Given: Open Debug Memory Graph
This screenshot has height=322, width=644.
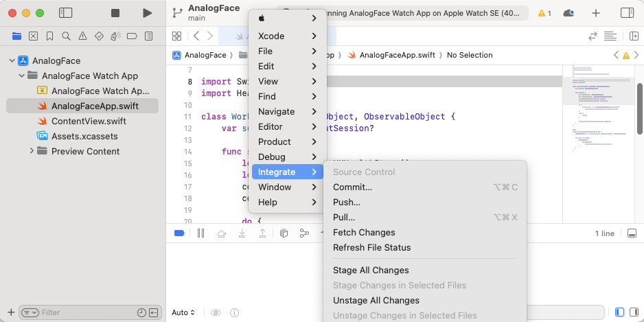Looking at the screenshot, I should point(304,233).
